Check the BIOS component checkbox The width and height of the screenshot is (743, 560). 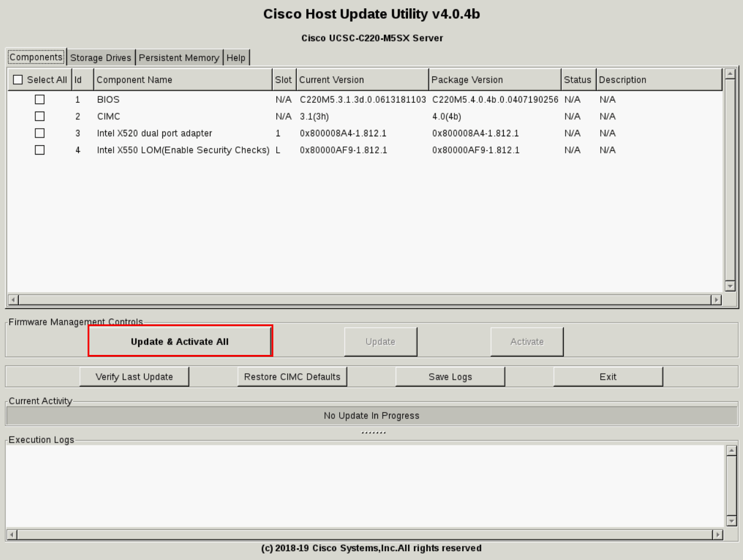coord(39,99)
